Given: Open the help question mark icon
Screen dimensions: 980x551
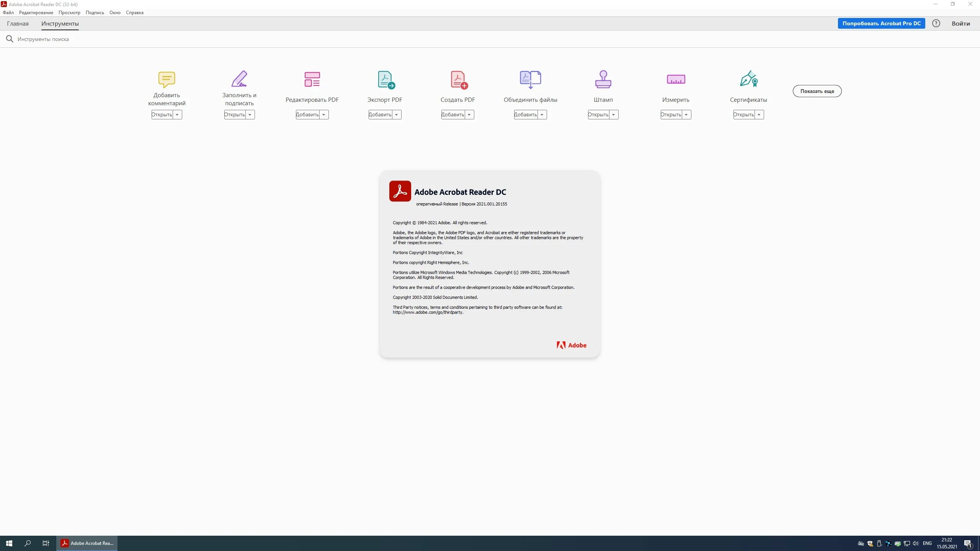Looking at the screenshot, I should click(936, 23).
